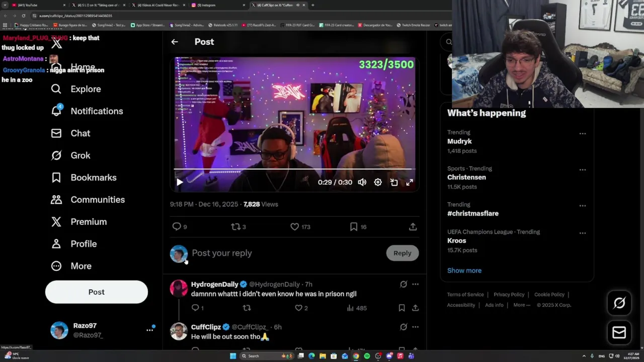Open Mudryk trending topic
644x362 pixels.
pos(459,141)
